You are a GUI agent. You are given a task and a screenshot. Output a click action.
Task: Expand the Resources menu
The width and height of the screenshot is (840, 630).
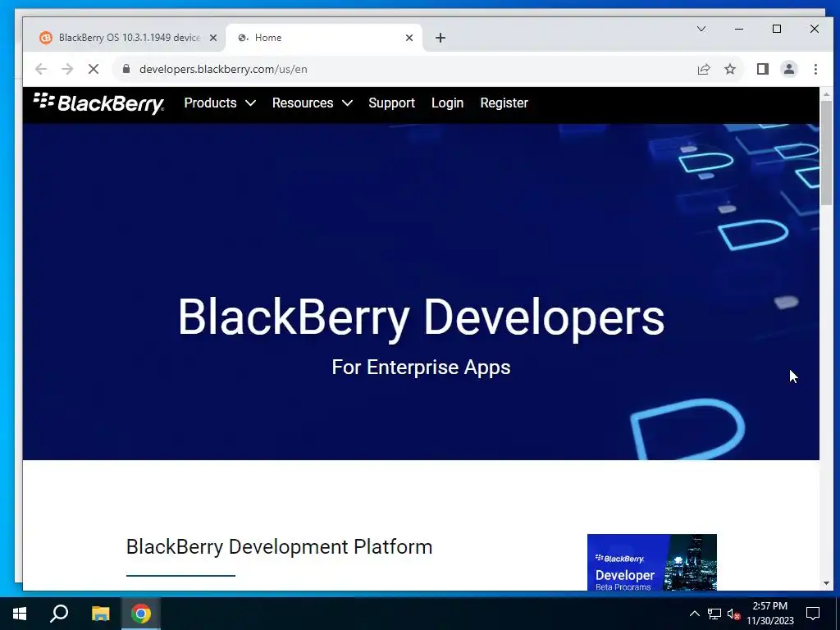(x=313, y=103)
